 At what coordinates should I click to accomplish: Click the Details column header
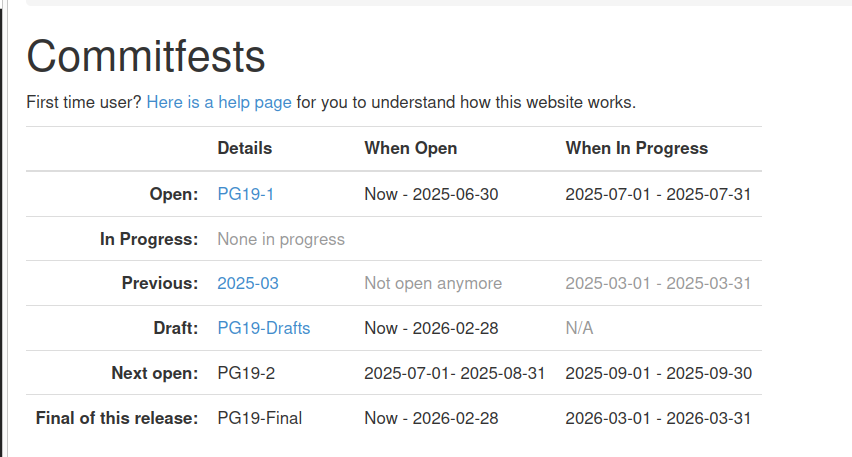[244, 148]
